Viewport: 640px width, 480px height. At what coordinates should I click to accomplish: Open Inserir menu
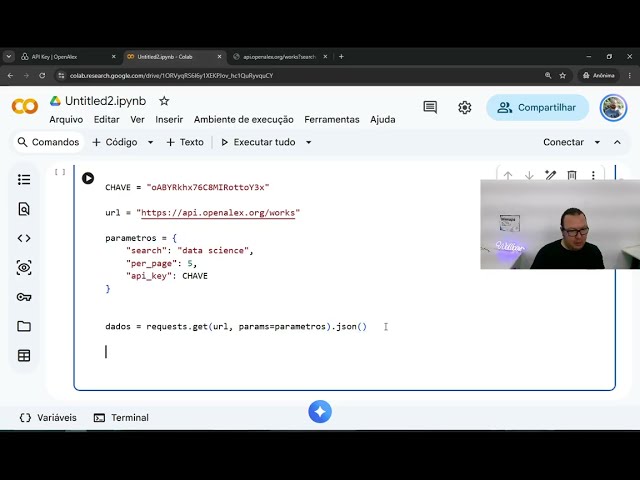169,120
